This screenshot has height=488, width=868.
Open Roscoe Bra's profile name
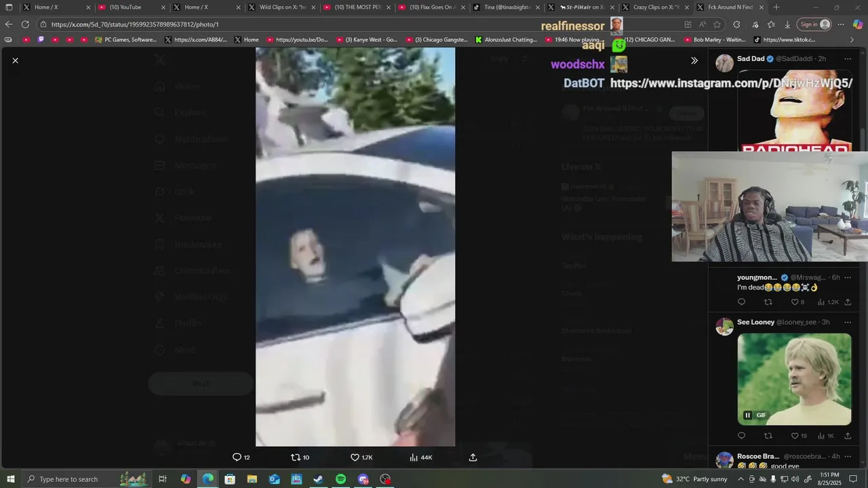pyautogui.click(x=758, y=456)
